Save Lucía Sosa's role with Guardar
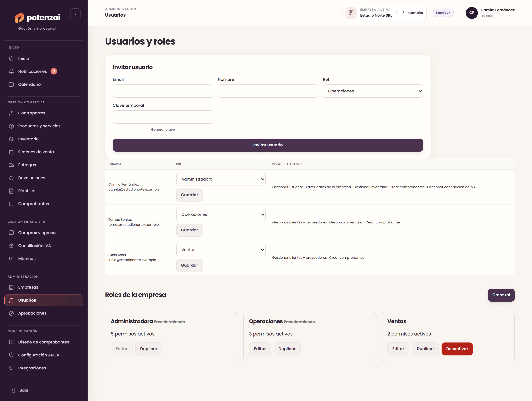Viewport: 532px width, 401px height. [x=190, y=265]
